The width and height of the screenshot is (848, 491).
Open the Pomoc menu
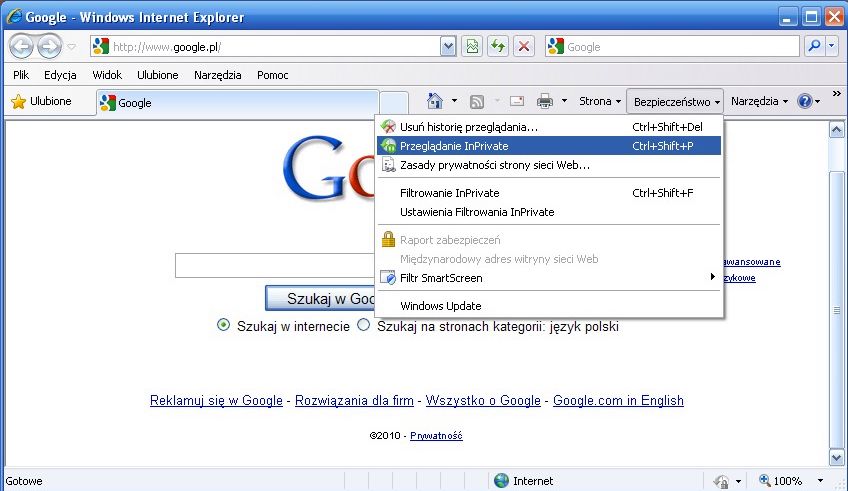pos(273,75)
